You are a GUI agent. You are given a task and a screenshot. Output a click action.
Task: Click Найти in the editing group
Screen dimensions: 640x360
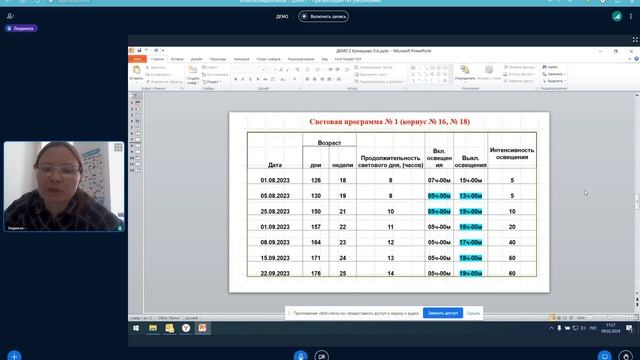pos(550,67)
